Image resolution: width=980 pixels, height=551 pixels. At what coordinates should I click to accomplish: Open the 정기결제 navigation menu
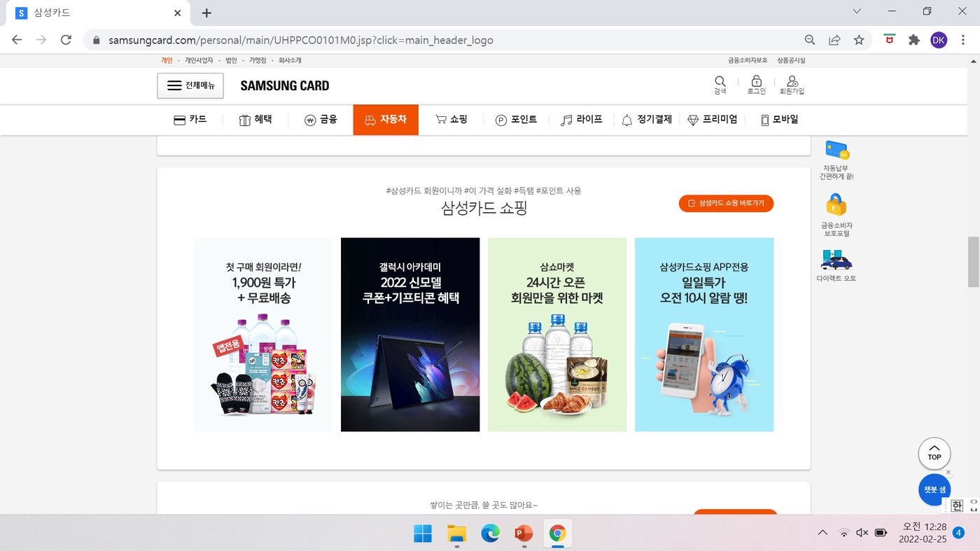647,120
